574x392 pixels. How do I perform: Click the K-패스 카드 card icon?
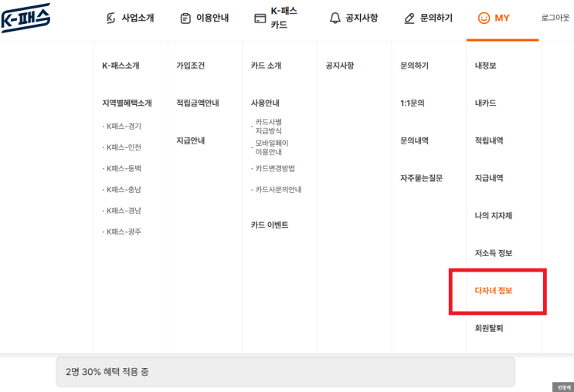point(260,19)
